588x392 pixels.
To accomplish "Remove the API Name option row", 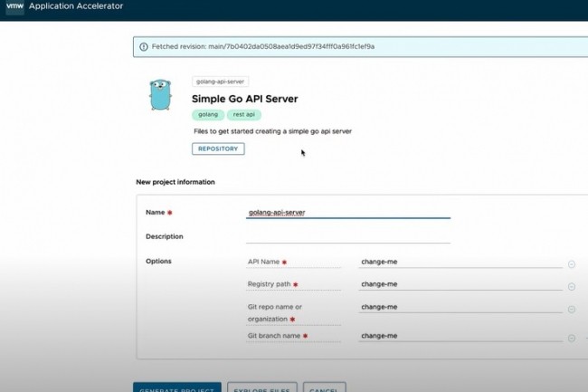I will tap(572, 264).
